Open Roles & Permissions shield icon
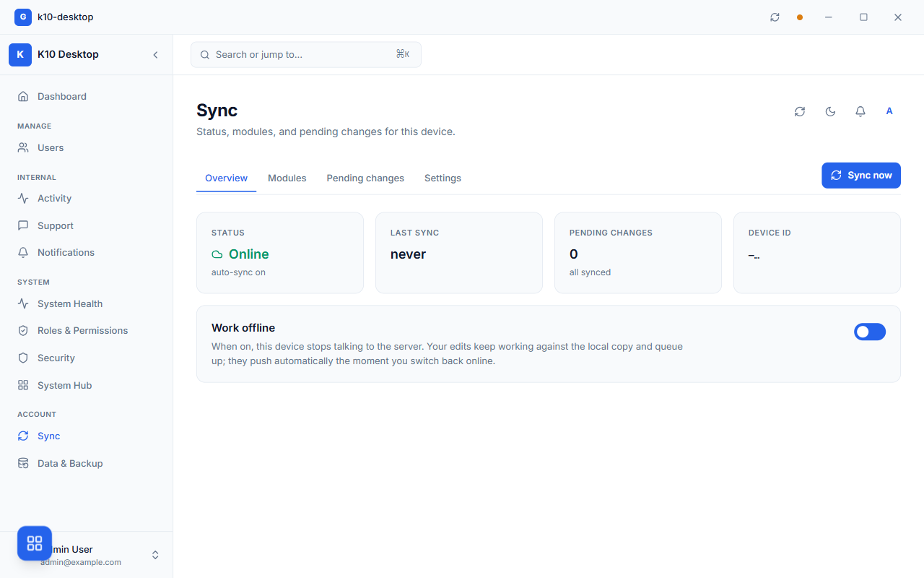The height and width of the screenshot is (578, 924). (x=23, y=330)
